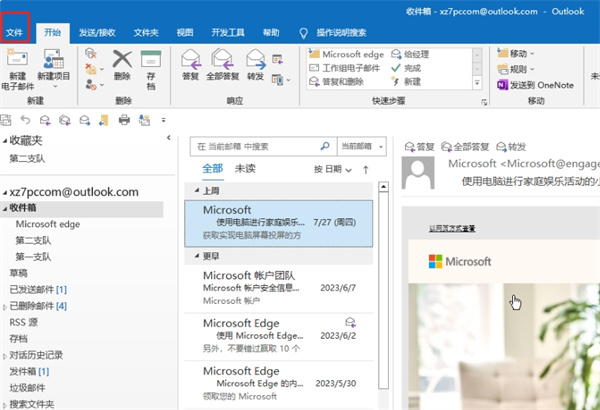Viewport: 600px width, 410px height.
Task: Click the print icon in quick access toolbar
Action: click(124, 120)
